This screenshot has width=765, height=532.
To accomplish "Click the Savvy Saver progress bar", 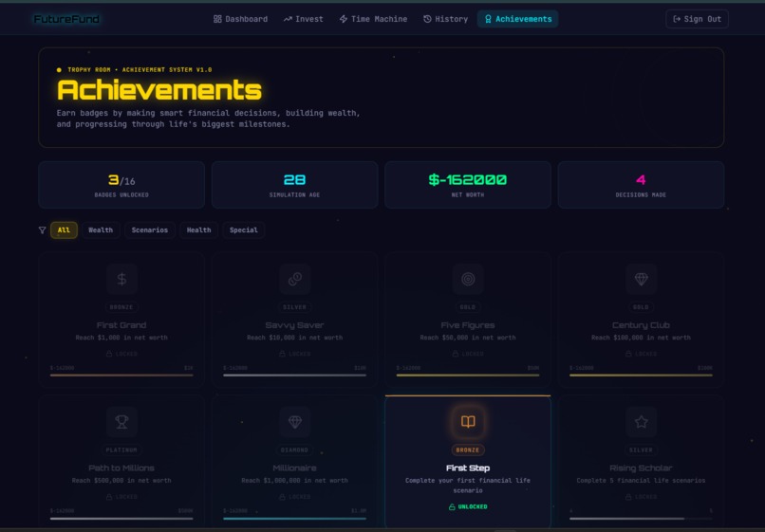I will click(294, 375).
